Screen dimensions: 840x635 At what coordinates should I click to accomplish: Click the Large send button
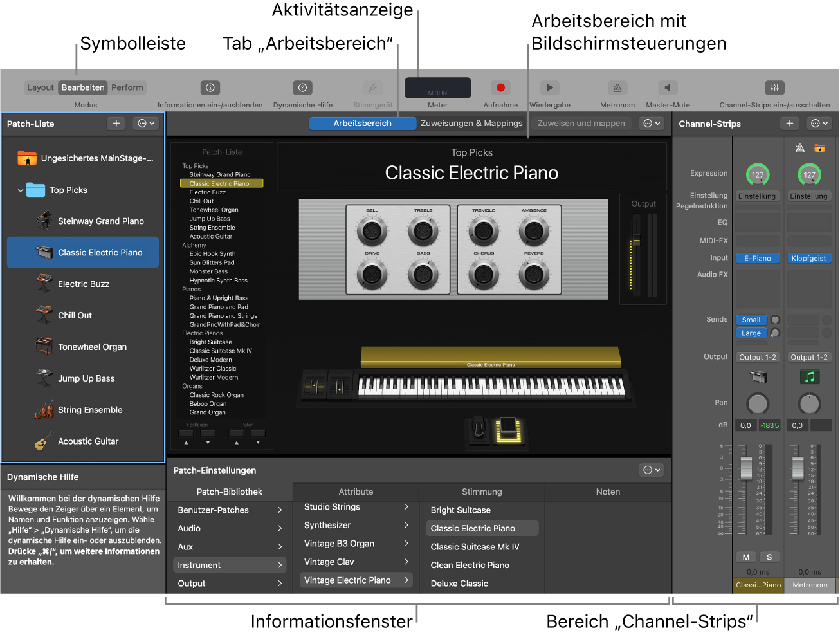tap(751, 333)
